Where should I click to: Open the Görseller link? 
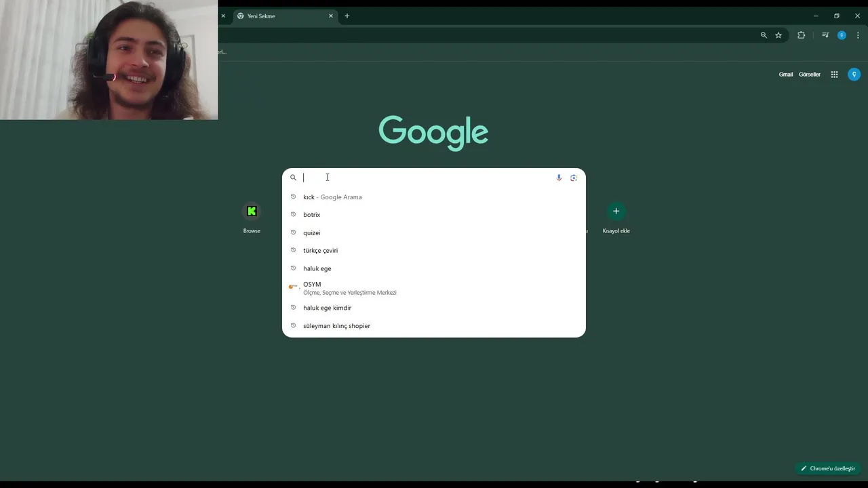810,75
